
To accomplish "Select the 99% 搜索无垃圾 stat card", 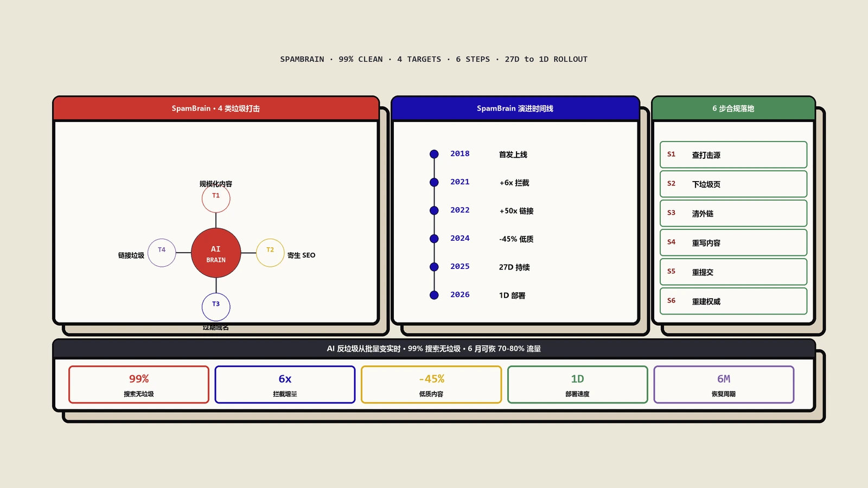I will (x=139, y=384).
